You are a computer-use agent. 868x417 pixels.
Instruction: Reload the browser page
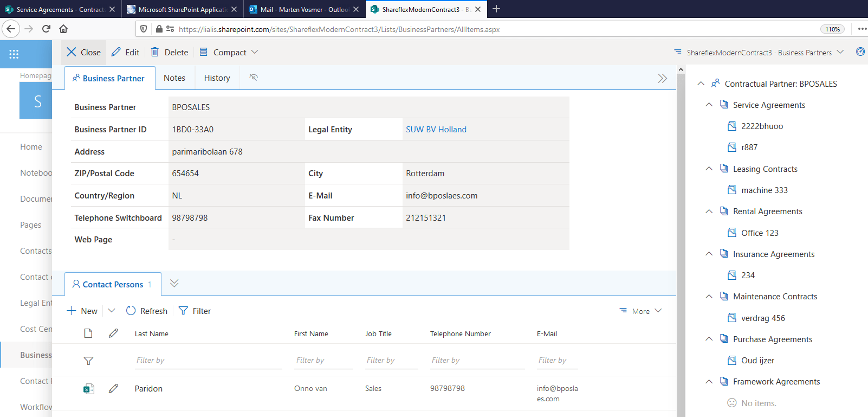tap(46, 29)
